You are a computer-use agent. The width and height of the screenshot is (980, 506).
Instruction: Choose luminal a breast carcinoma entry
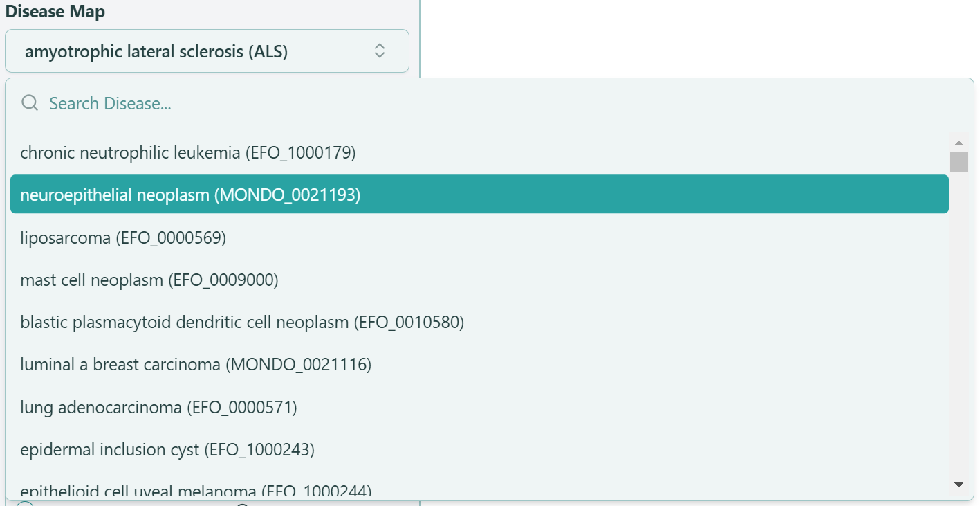pos(196,365)
